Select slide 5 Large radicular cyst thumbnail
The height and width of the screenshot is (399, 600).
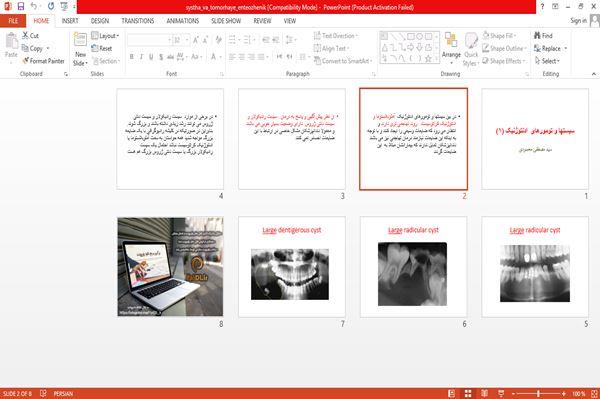click(x=535, y=267)
